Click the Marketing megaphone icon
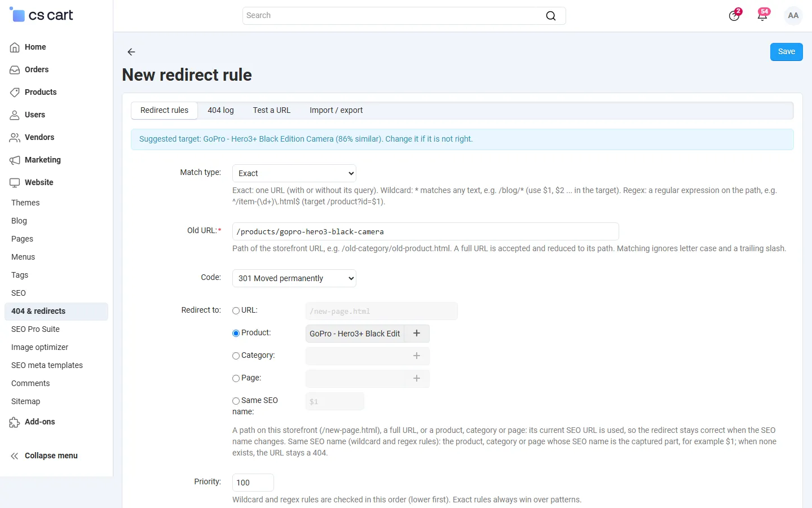 pos(15,160)
